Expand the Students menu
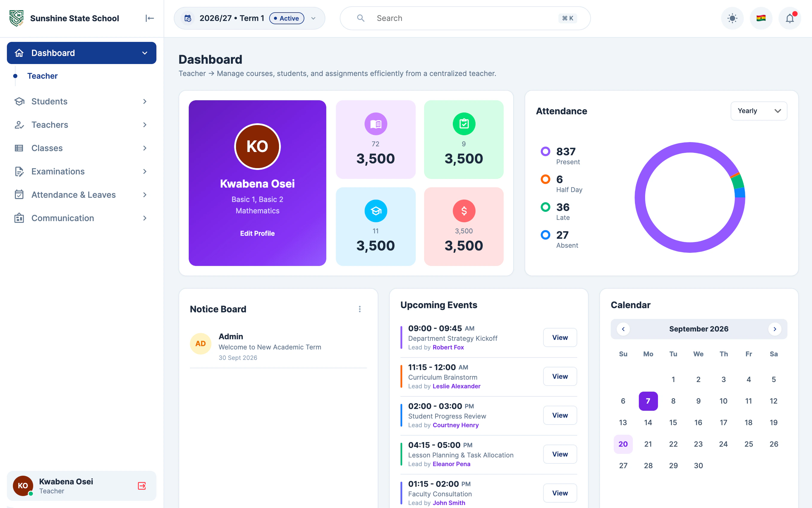Screen dimensions: 812x508 82,101
